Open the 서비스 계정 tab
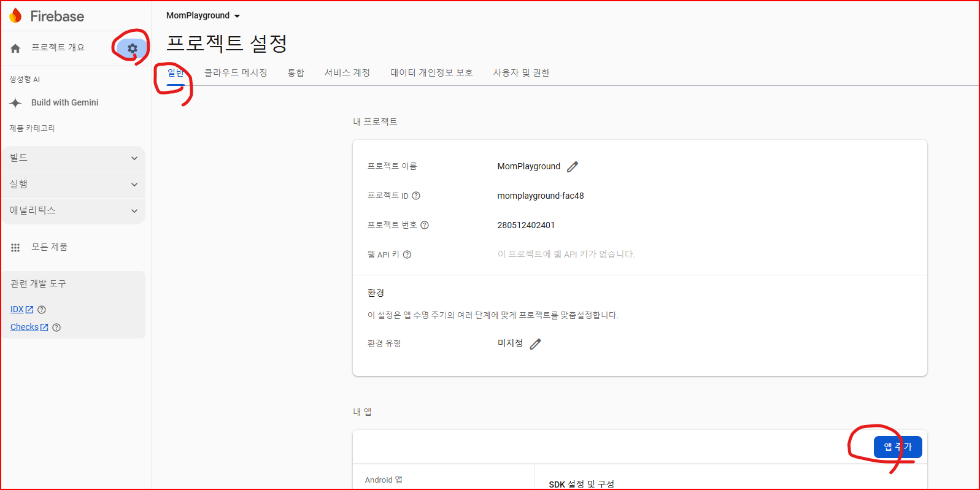 [347, 73]
